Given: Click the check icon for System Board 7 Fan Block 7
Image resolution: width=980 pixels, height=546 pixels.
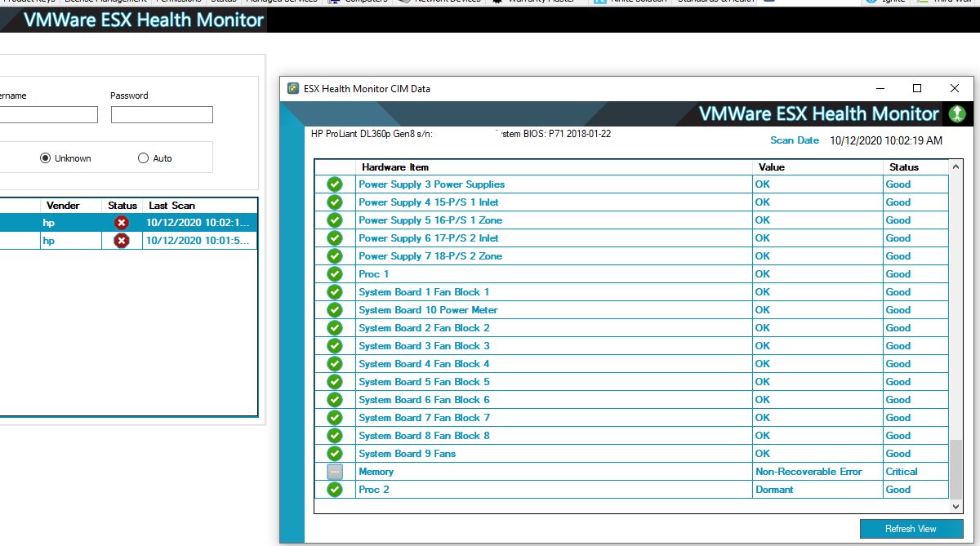Looking at the screenshot, I should [335, 418].
